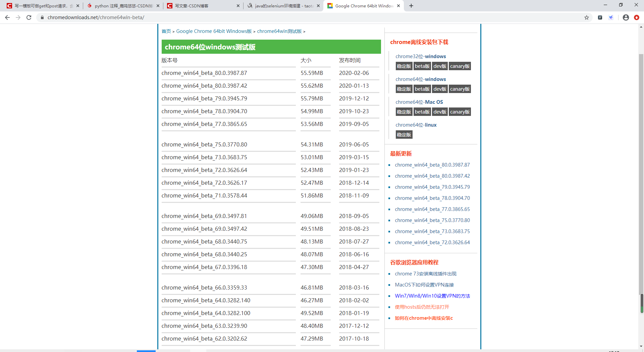Open chrome_win64_beta_80.0.3987.42 under 最新更新

[x=432, y=176]
